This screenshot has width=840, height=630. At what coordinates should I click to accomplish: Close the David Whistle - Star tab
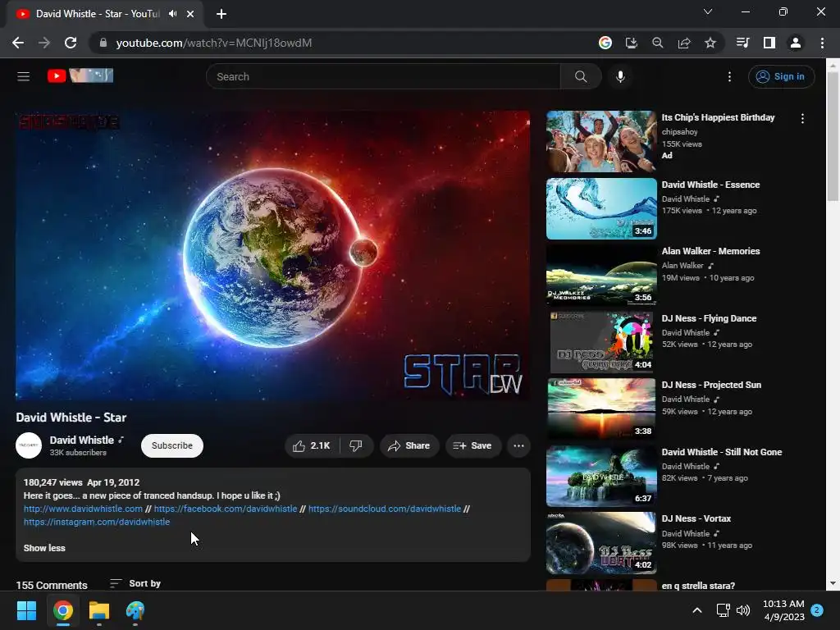[x=190, y=14]
